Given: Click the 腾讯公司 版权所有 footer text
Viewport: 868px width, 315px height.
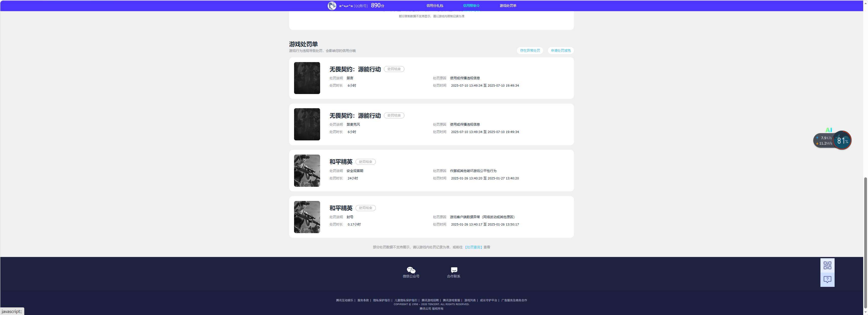Looking at the screenshot, I should tap(431, 309).
